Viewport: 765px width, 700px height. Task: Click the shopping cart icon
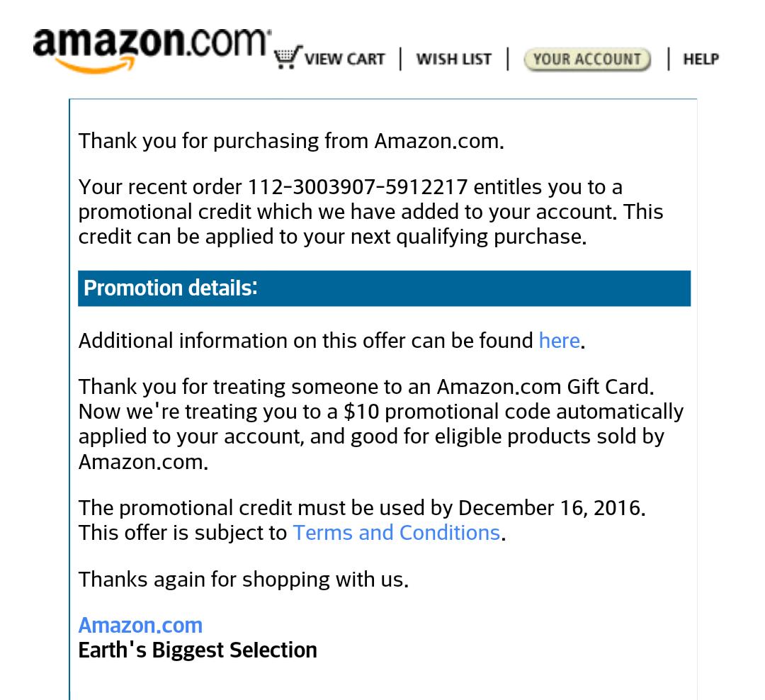pyautogui.click(x=286, y=58)
